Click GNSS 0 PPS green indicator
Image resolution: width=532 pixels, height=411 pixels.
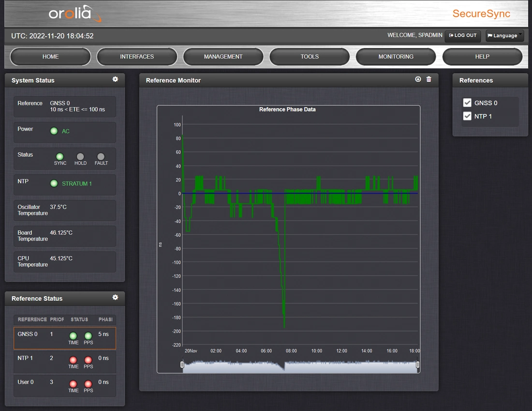point(88,336)
